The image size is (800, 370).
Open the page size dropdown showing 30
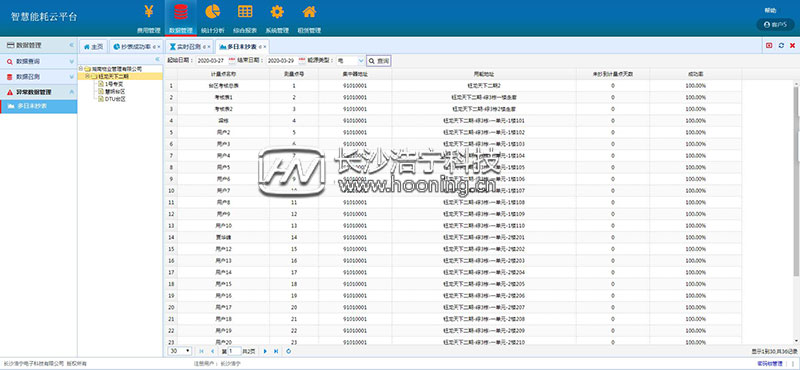pyautogui.click(x=180, y=351)
